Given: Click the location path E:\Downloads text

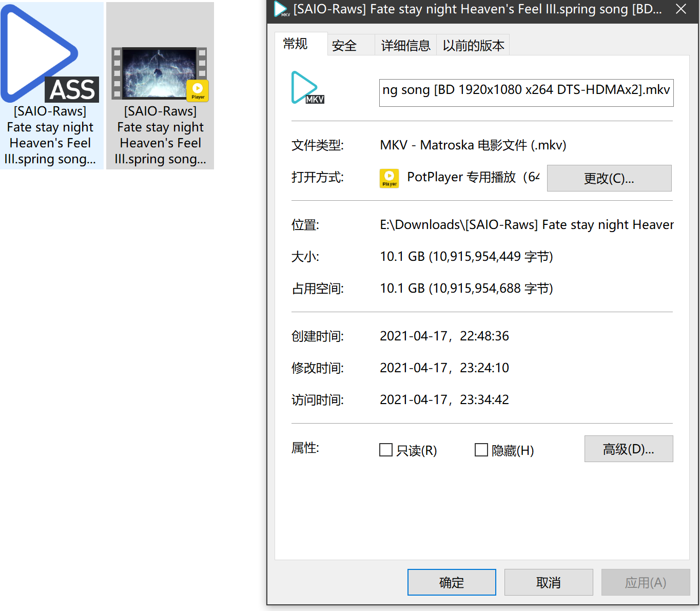Looking at the screenshot, I should click(x=527, y=225).
